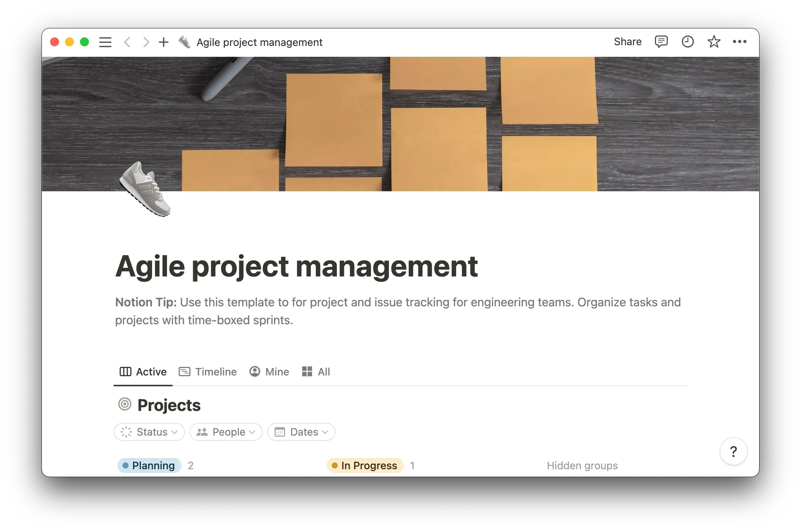The image size is (801, 532).
Task: Click the sneaker page icon in the title bar
Action: click(185, 42)
